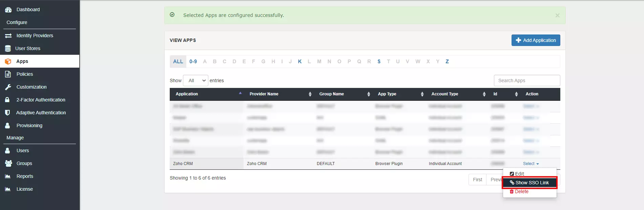
Task: Open the Show entries dropdown
Action: point(195,80)
